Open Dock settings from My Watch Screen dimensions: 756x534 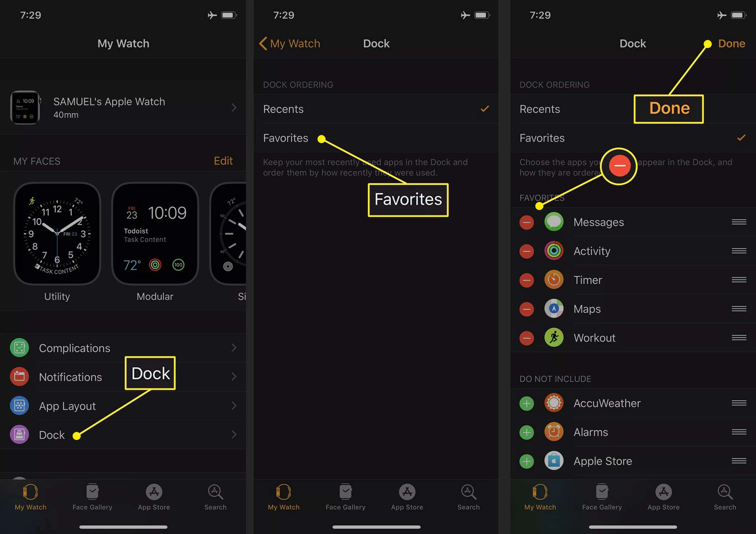(51, 434)
